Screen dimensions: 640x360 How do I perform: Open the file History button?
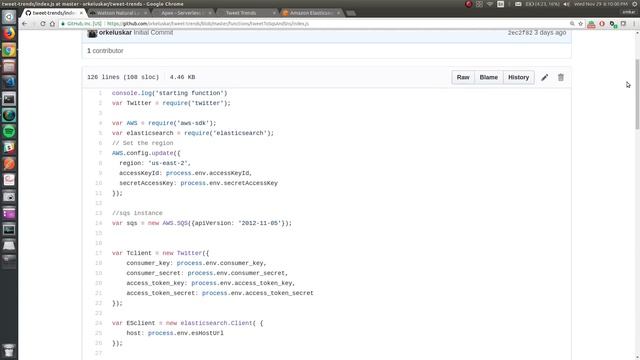[518, 77]
